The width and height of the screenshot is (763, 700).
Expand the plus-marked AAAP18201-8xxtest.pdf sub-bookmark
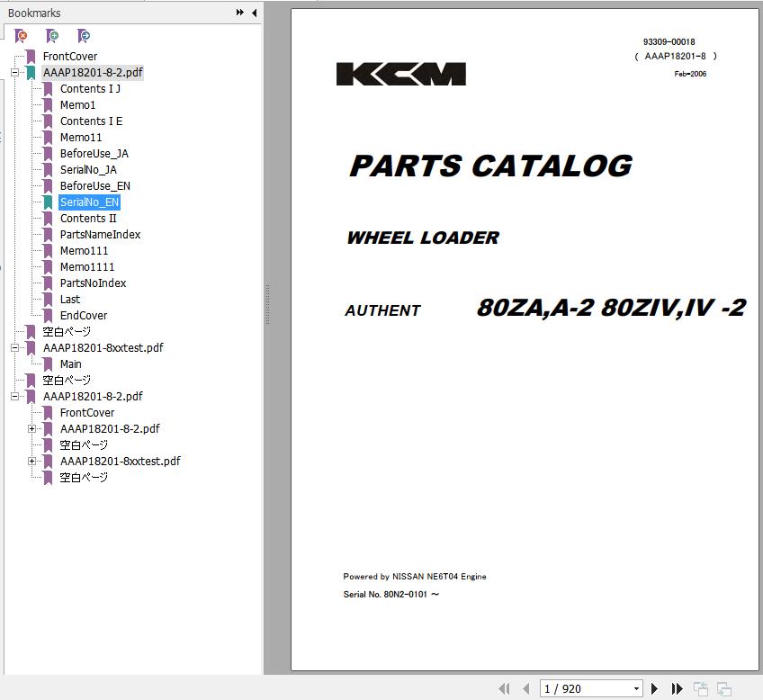(31, 462)
